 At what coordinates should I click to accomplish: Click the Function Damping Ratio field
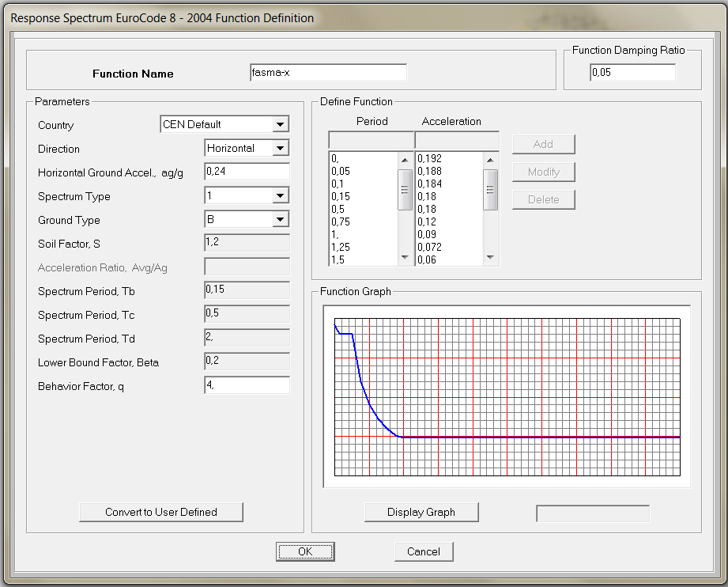coord(633,73)
